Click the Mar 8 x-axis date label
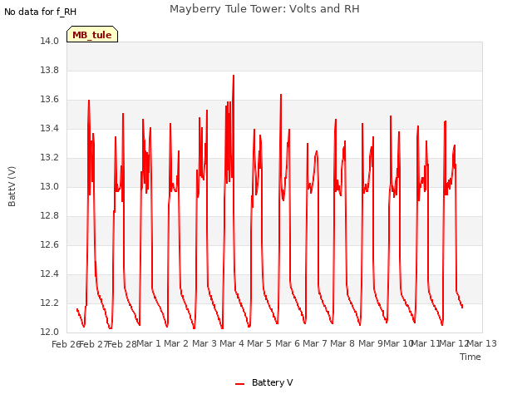This screenshot has width=532, height=399. [342, 343]
